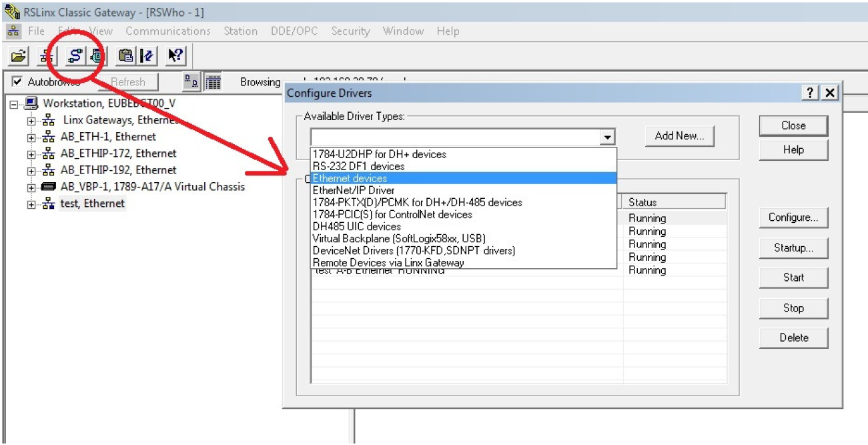Screen dimensions: 868x445
Task: Open the Station menu
Action: [x=240, y=31]
